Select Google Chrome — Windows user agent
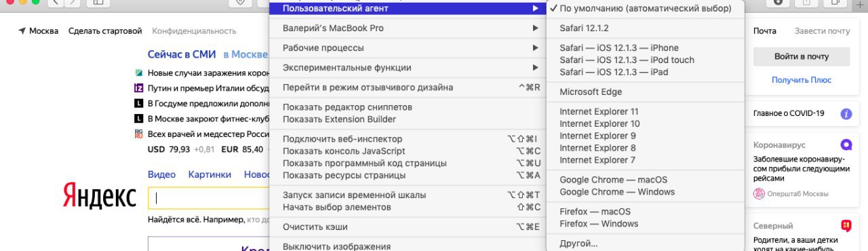The width and height of the screenshot is (868, 251). tap(645, 192)
